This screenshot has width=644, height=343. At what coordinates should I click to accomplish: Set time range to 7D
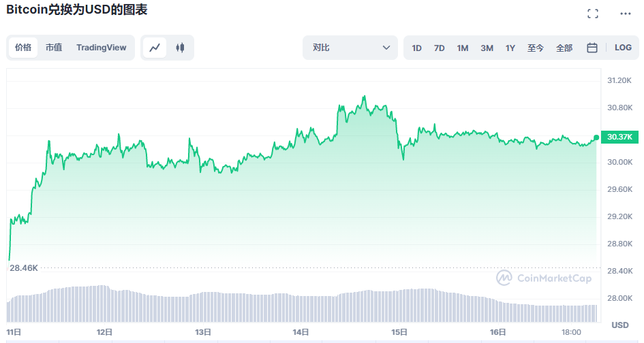coord(440,48)
